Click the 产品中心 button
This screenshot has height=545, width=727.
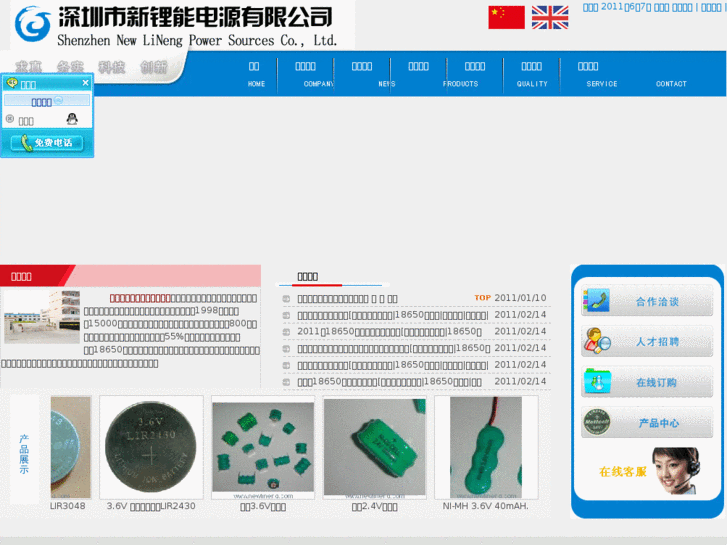[647, 423]
